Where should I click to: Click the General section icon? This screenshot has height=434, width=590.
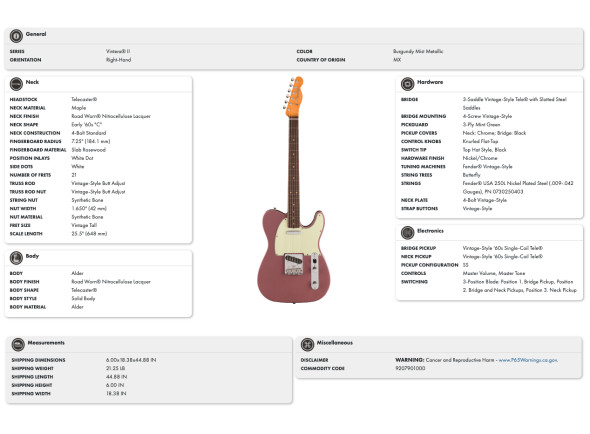tap(16, 36)
